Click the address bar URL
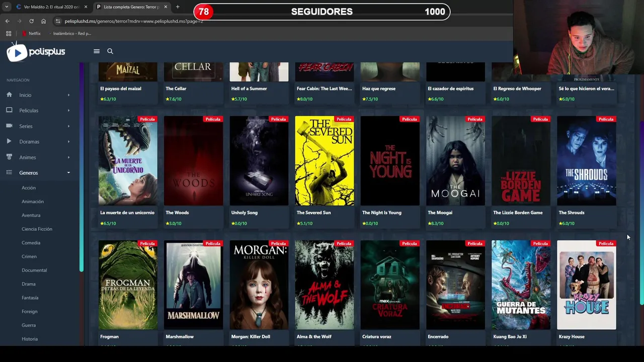Viewport: 644px width, 362px height. (x=134, y=21)
